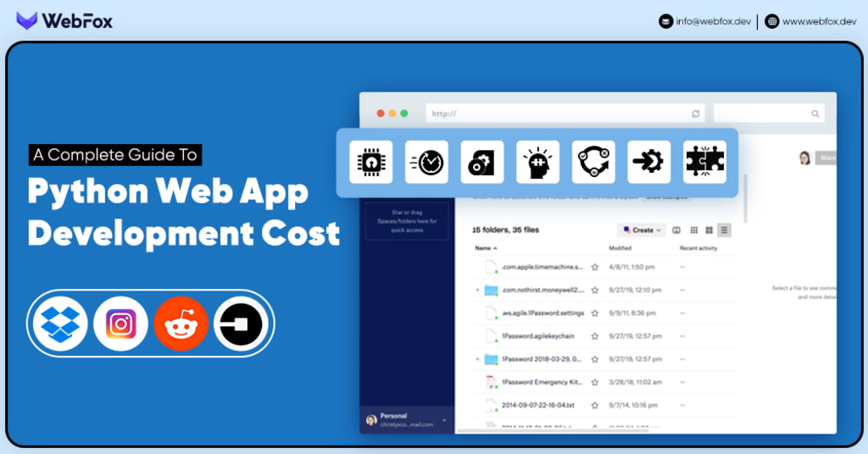Select .ws.agile.1Password.settings file name
This screenshot has height=454, width=868.
click(542, 313)
